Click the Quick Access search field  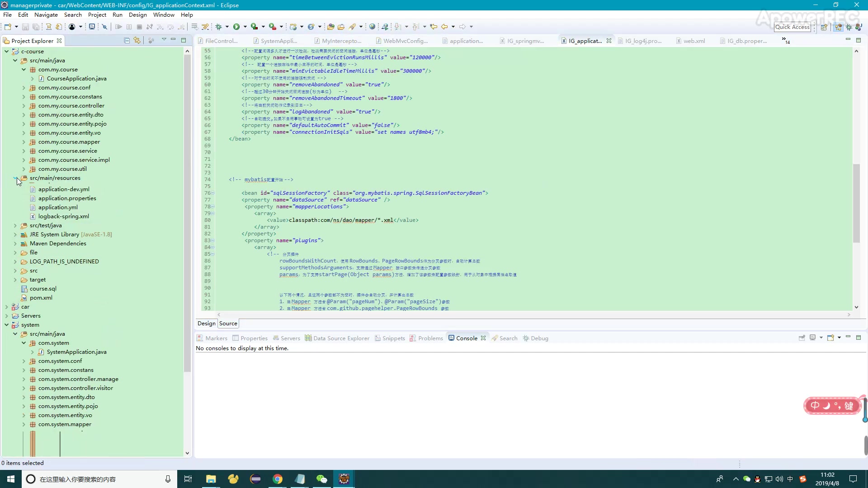pyautogui.click(x=792, y=27)
